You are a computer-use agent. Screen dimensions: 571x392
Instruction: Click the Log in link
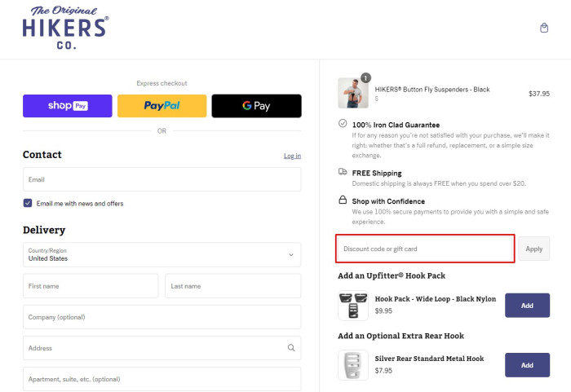[x=292, y=156]
